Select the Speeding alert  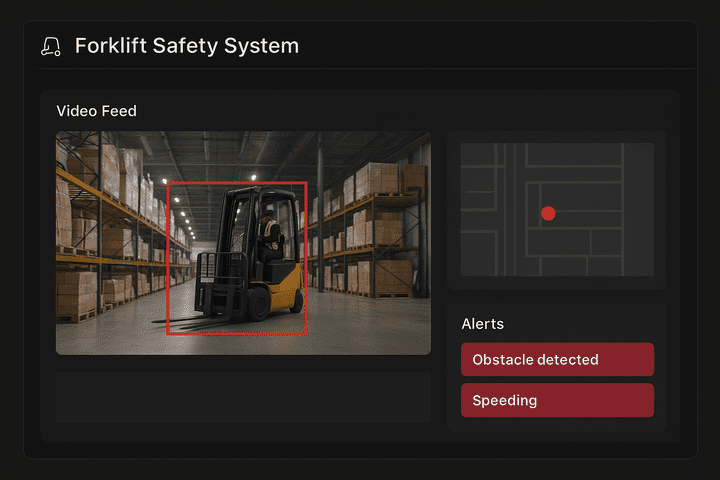click(x=557, y=400)
